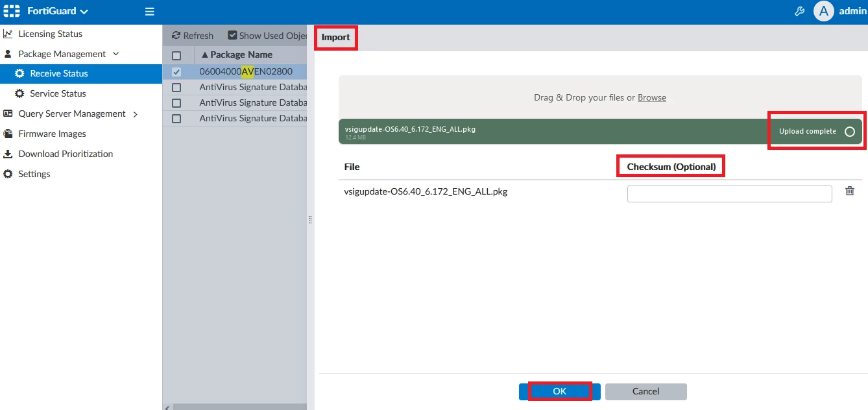868x410 pixels.
Task: Toggle the select-all header checkbox
Action: click(176, 55)
